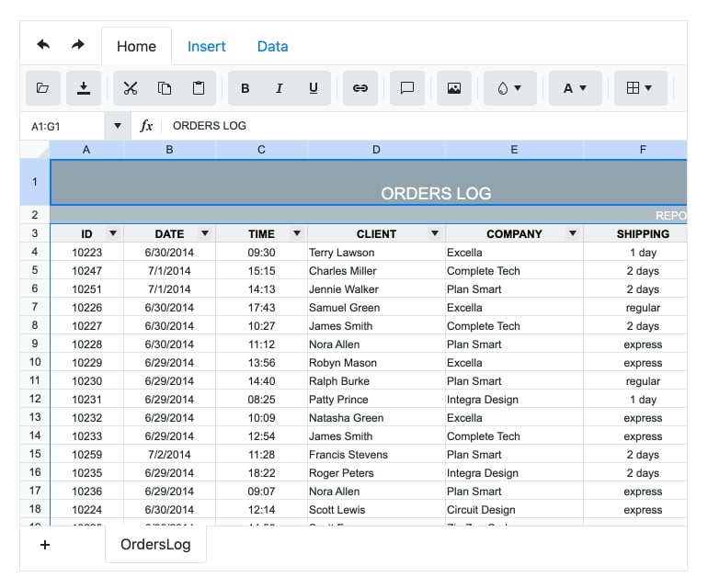Viewport: 708px width, 588px height.
Task: Add a new sheet with plus button
Action: click(x=45, y=545)
